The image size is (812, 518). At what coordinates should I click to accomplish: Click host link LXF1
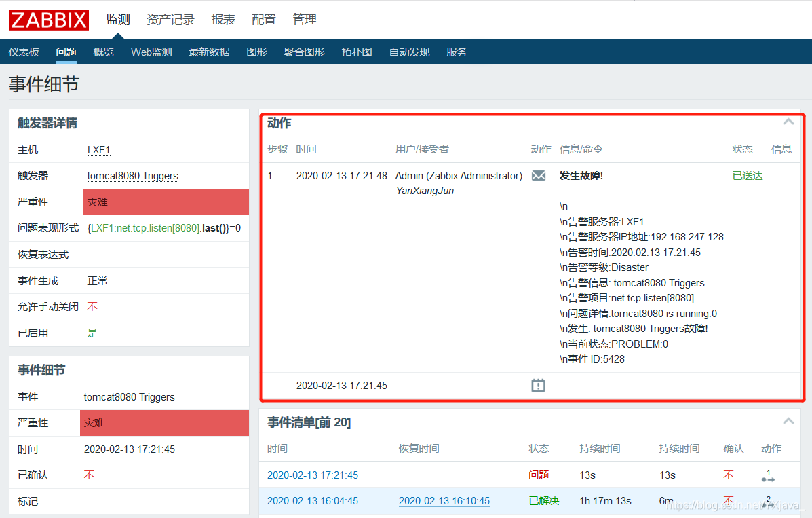click(99, 150)
